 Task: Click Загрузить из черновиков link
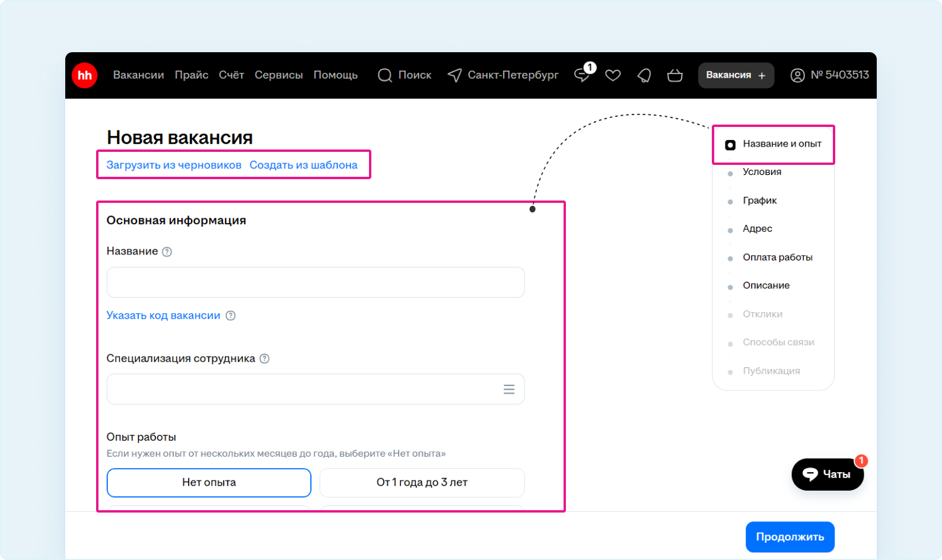(174, 165)
